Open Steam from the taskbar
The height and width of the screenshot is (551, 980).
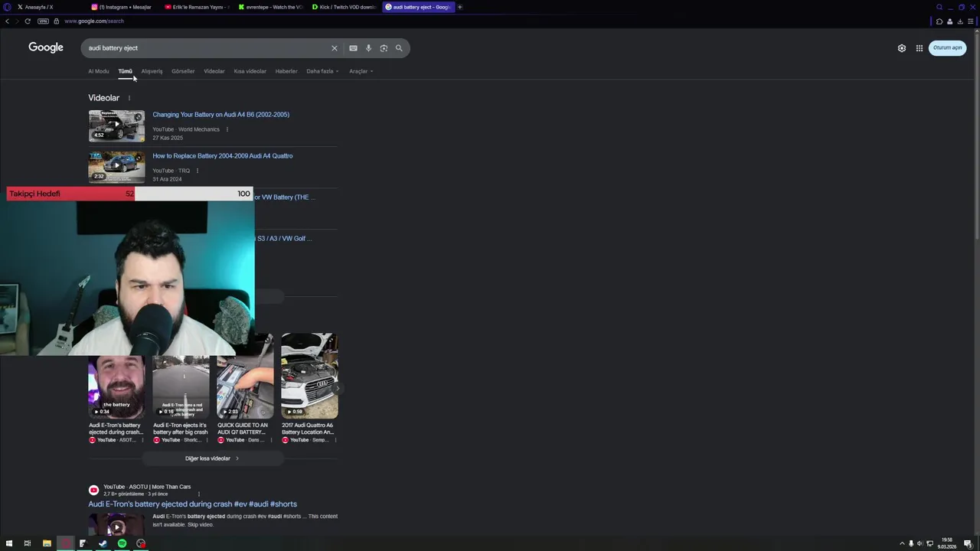pyautogui.click(x=103, y=543)
